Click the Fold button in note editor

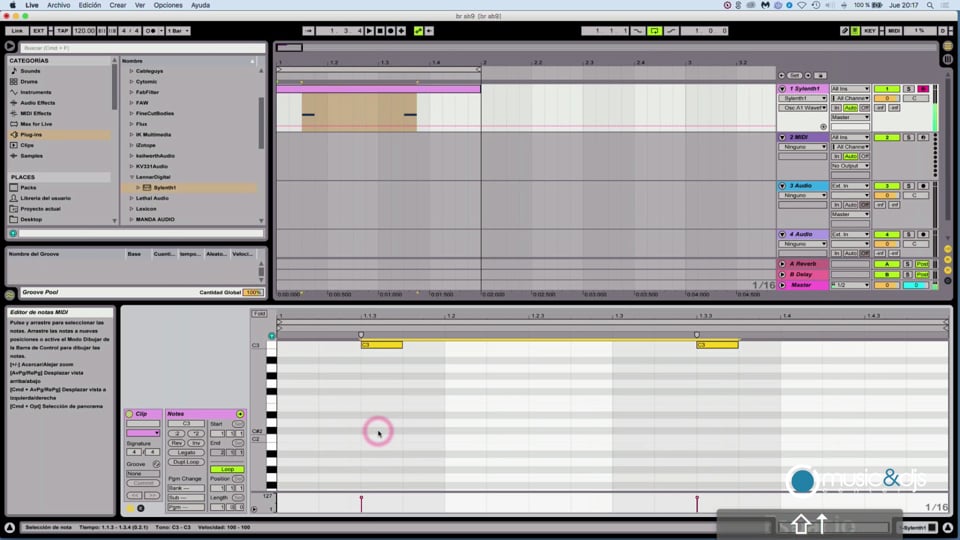[259, 313]
